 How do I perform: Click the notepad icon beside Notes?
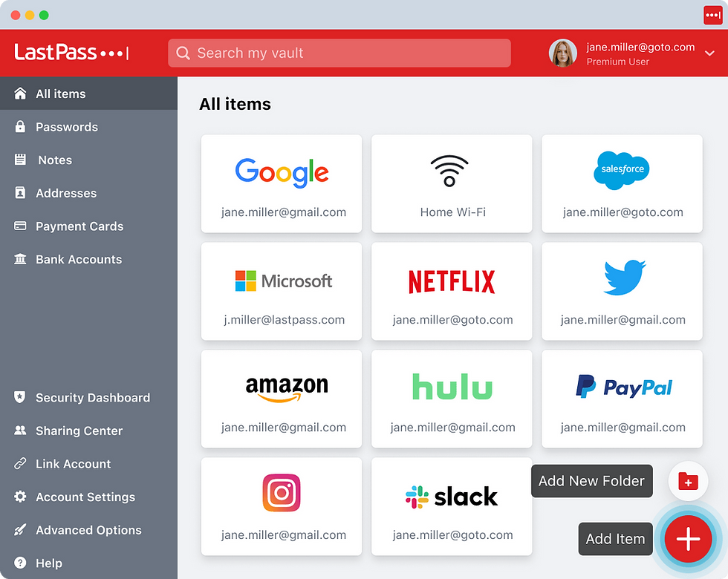[x=20, y=160]
